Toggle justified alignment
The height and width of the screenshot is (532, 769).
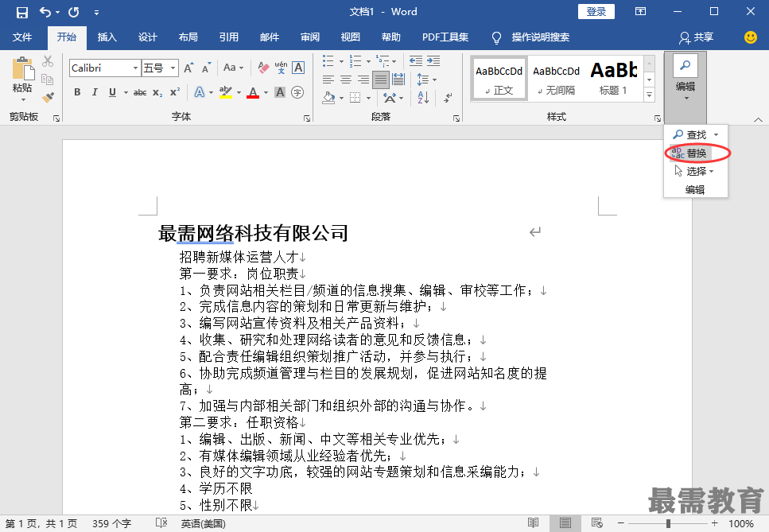tap(381, 80)
